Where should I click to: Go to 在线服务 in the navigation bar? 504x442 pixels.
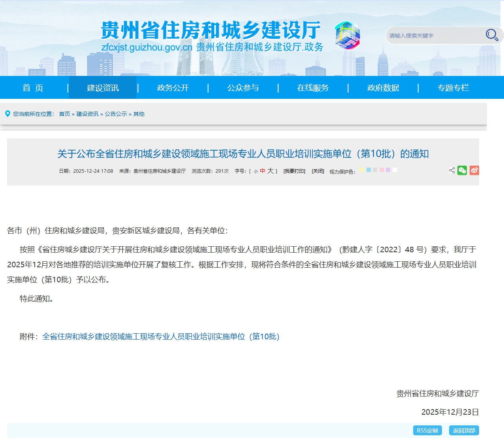pyautogui.click(x=313, y=88)
